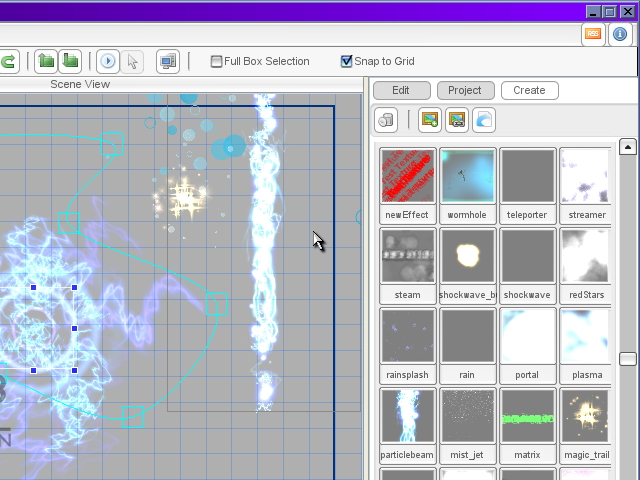Click the second green picture icon in panel
640x480 pixels.
[456, 121]
